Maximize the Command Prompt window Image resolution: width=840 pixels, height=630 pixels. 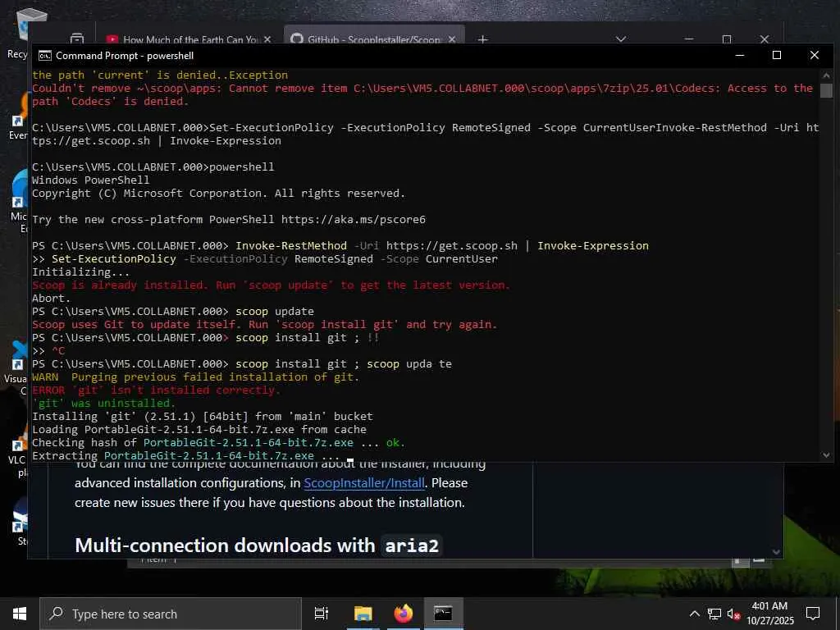click(x=777, y=55)
